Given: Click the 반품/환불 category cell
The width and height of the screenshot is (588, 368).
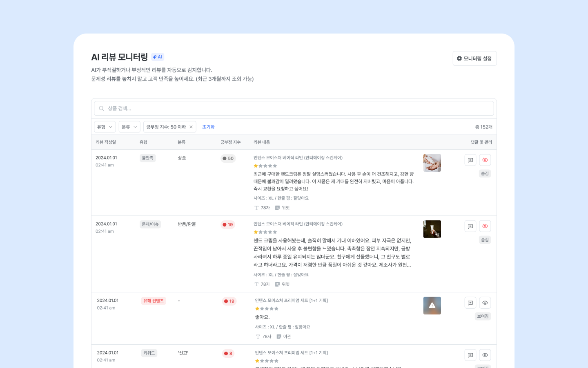Looking at the screenshot, I should click(187, 224).
